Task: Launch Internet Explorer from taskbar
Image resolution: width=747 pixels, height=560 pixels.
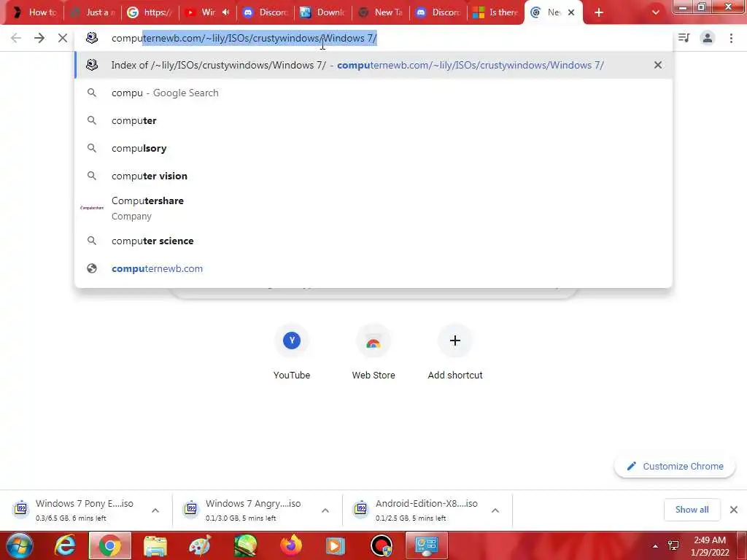Action: tap(65, 545)
